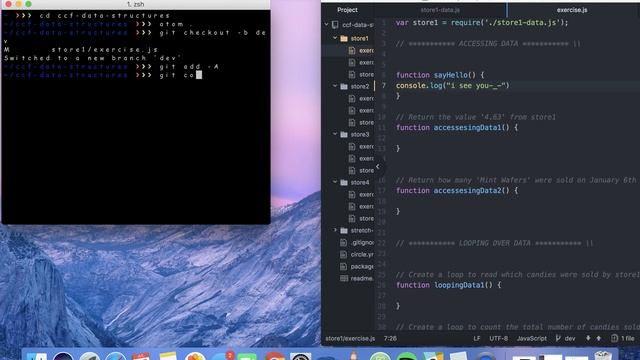Viewport: 640px width, 360px height.
Task: Click the var store1 = require line
Action: click(482, 22)
